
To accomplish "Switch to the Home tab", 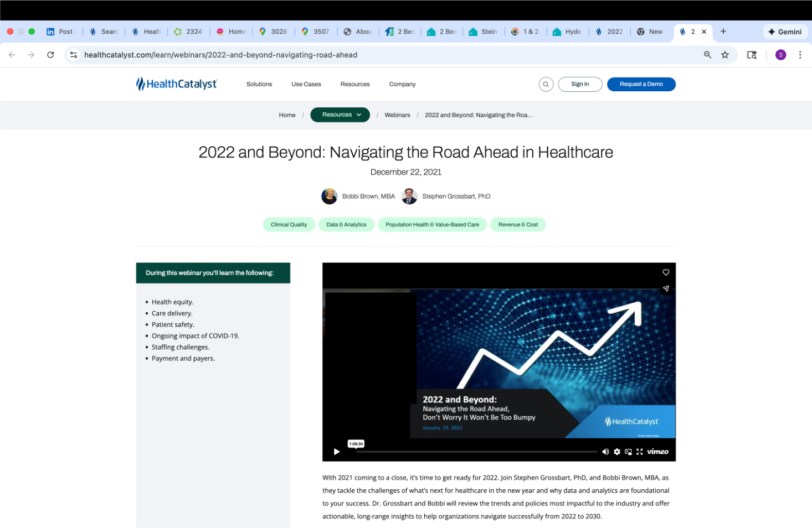I will pyautogui.click(x=231, y=32).
